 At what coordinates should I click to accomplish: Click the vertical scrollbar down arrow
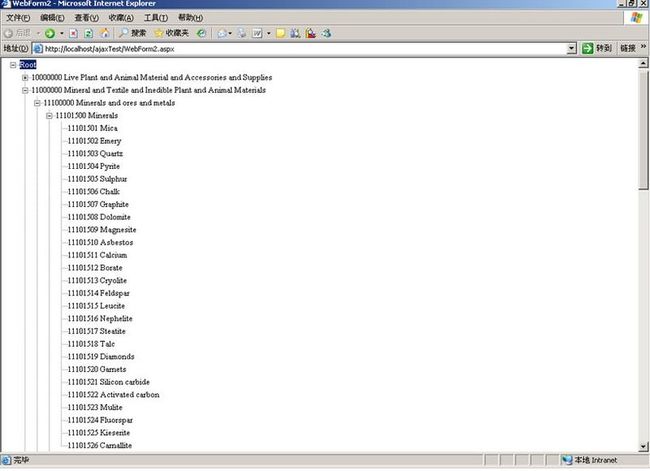pyautogui.click(x=643, y=447)
